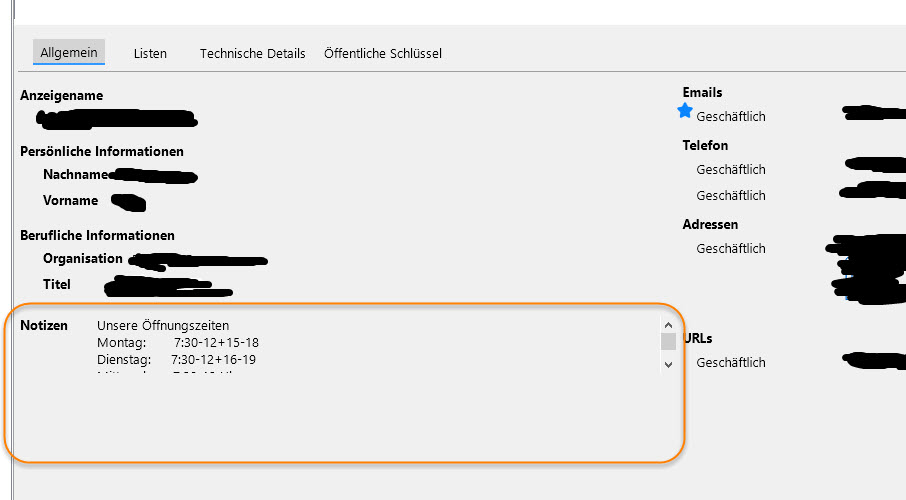The height and width of the screenshot is (500, 906).
Task: Click the 'Unsere Öffnungszeiten' line in notes
Action: pyautogui.click(x=163, y=326)
